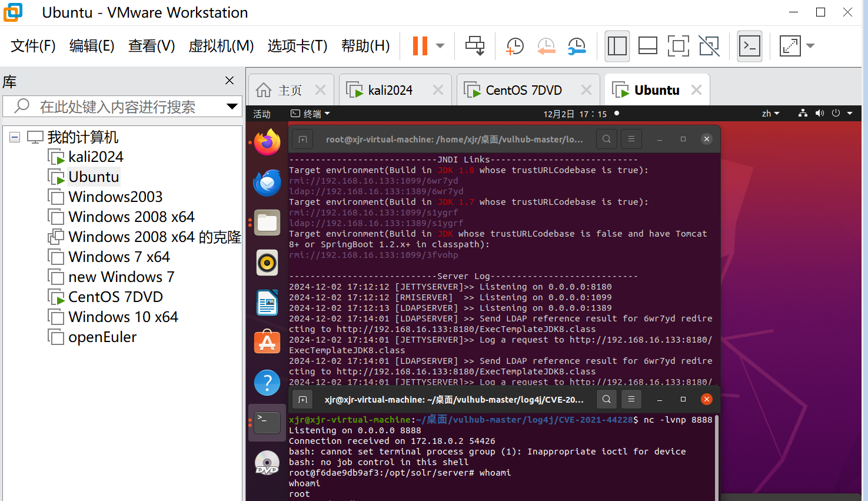Open the 编辑(E) menu

pyautogui.click(x=92, y=46)
